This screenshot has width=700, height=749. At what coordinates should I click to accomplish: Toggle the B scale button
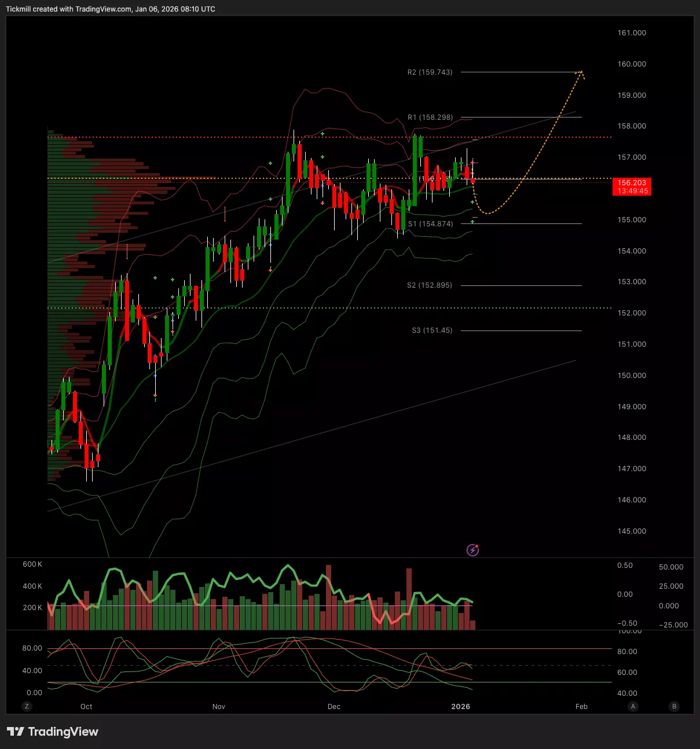pyautogui.click(x=673, y=706)
